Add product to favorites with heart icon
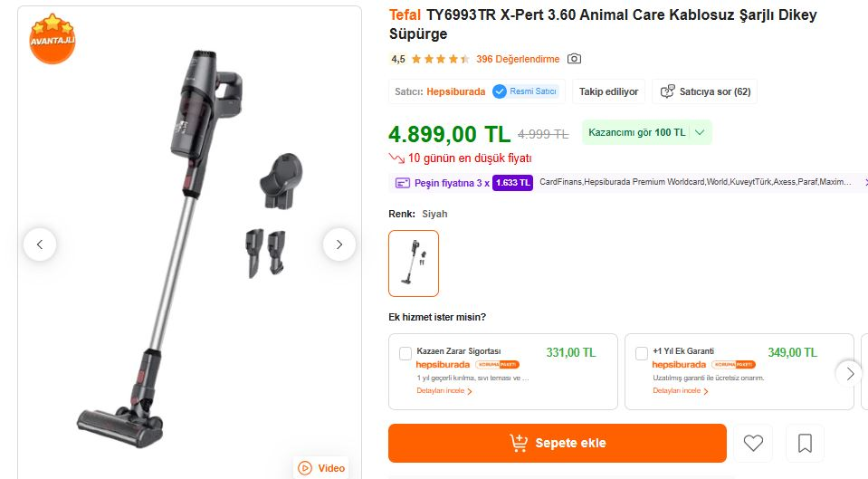This screenshot has height=479, width=868. tap(753, 444)
